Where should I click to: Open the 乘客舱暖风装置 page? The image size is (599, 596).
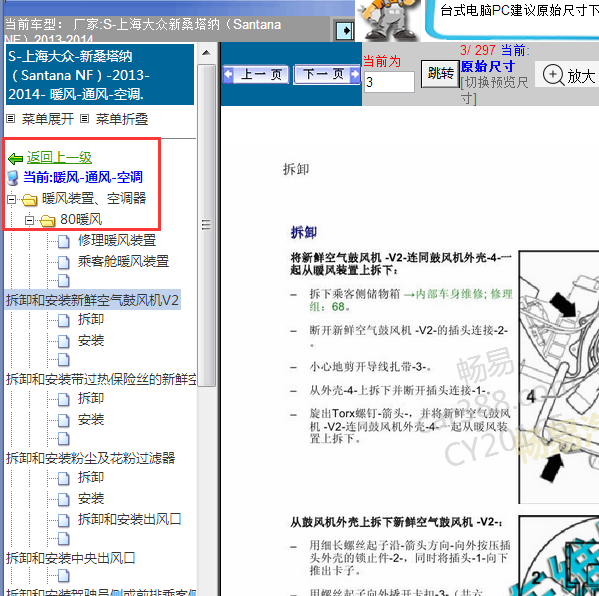coord(123,261)
